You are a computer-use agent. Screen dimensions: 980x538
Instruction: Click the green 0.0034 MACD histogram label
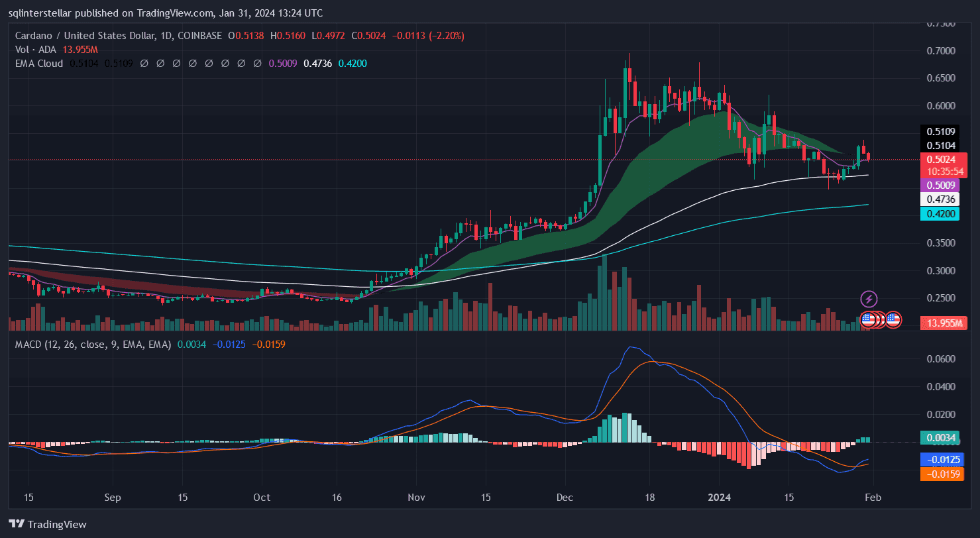(x=940, y=437)
